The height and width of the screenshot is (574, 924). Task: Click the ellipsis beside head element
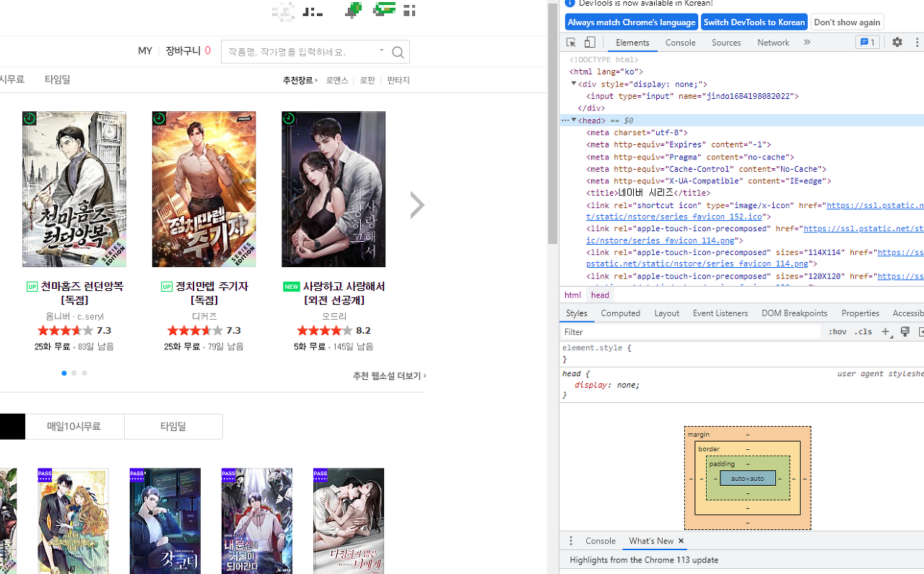tap(565, 121)
